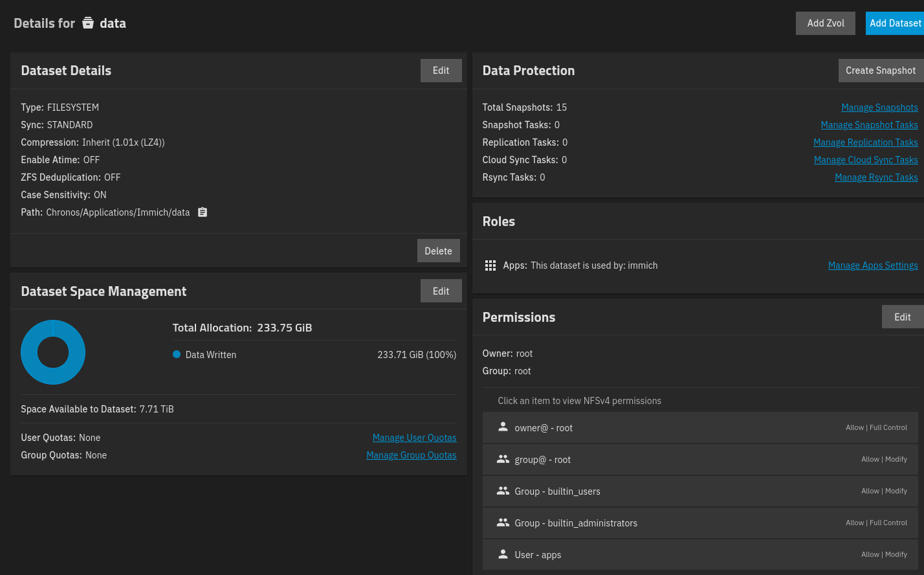Click the blue Data Written legend dot
The height and width of the screenshot is (575, 924).
point(177,354)
